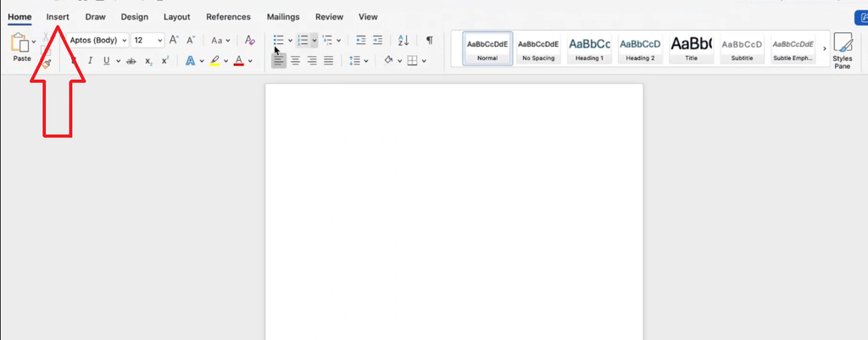Expand the bullet list style dropdown arrow
This screenshot has height=340, width=868.
pyautogui.click(x=290, y=41)
